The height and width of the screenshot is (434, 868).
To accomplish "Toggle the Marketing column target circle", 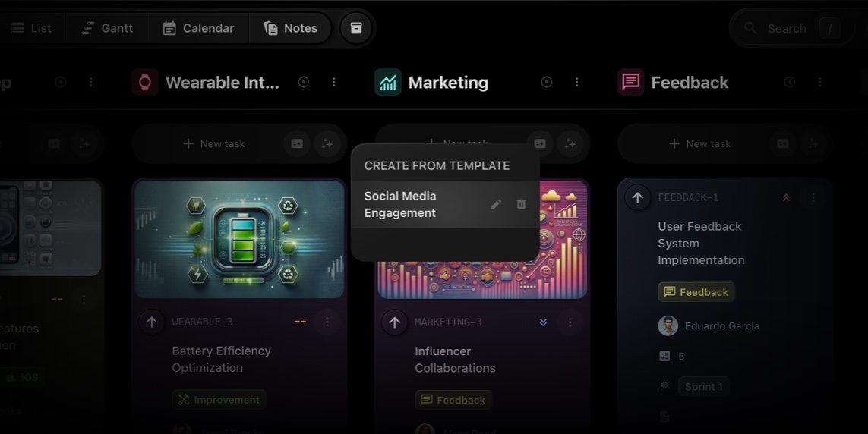I will pyautogui.click(x=546, y=82).
